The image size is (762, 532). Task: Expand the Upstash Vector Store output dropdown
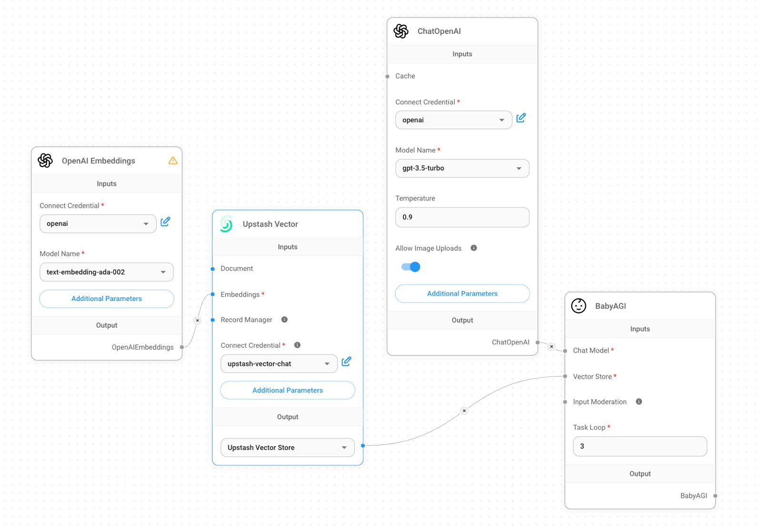287,448
